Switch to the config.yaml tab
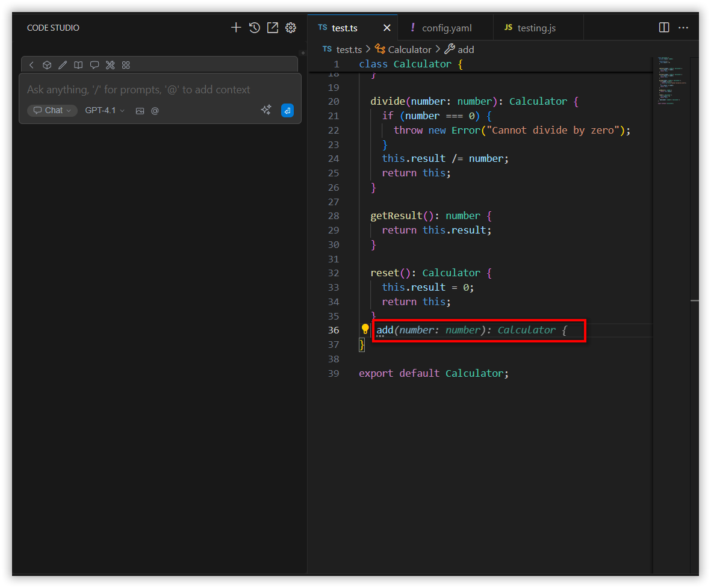The image size is (711, 588). [x=446, y=28]
